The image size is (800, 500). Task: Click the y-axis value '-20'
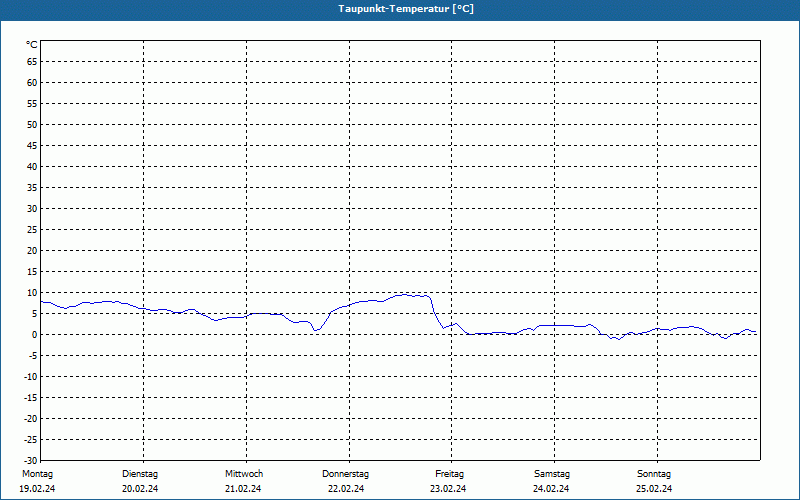coord(31,418)
